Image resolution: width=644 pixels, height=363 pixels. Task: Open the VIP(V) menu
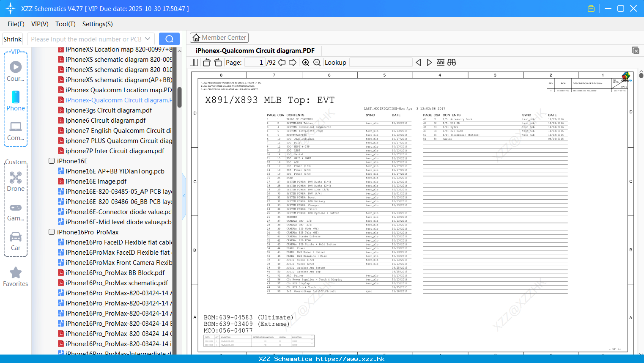click(40, 24)
